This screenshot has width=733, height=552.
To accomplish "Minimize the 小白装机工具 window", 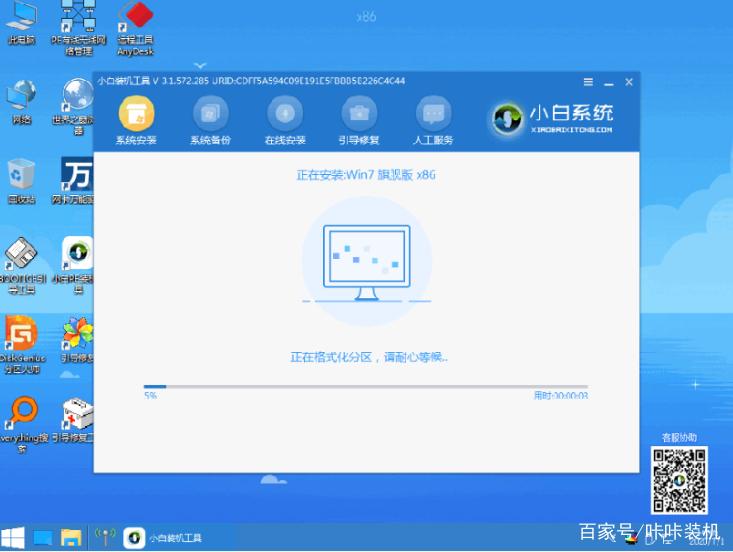I will pyautogui.click(x=609, y=83).
